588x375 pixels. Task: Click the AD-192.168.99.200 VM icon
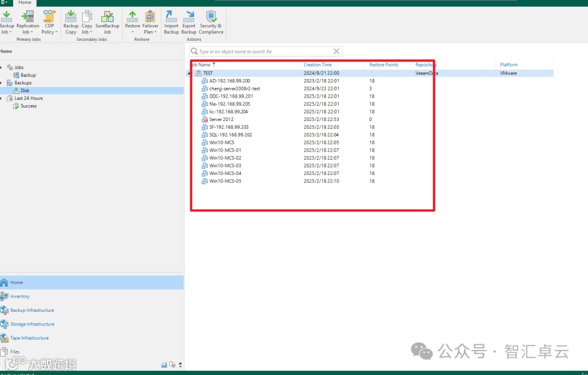(x=205, y=81)
